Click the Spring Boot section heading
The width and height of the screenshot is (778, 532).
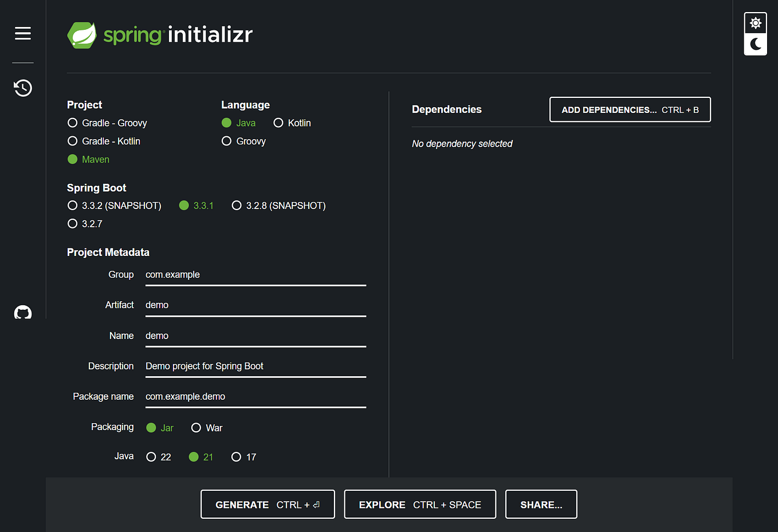click(97, 188)
